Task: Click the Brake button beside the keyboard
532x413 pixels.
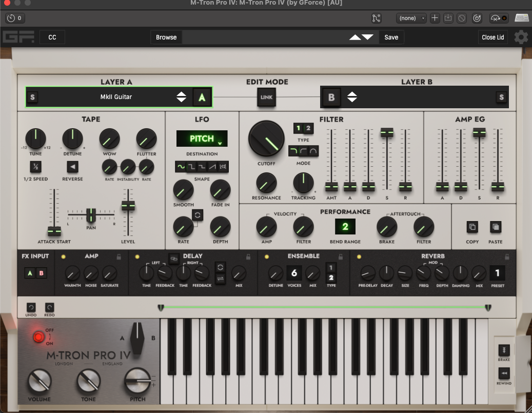Action: (504, 350)
